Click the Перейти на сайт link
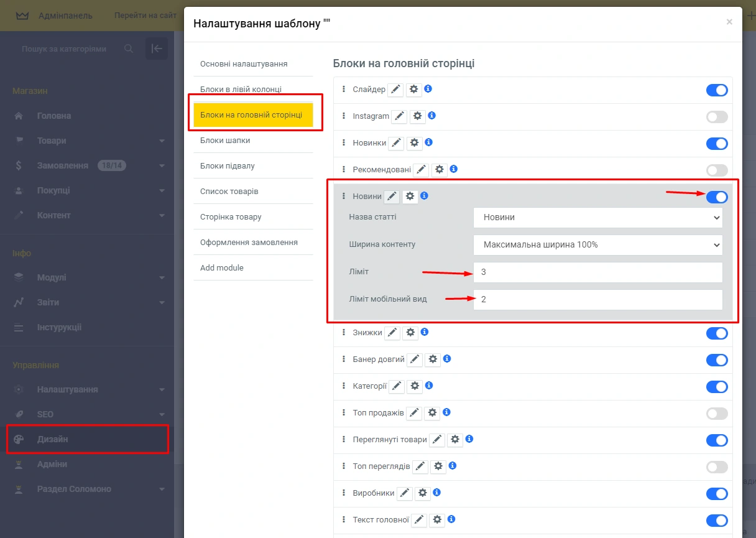 (x=145, y=16)
